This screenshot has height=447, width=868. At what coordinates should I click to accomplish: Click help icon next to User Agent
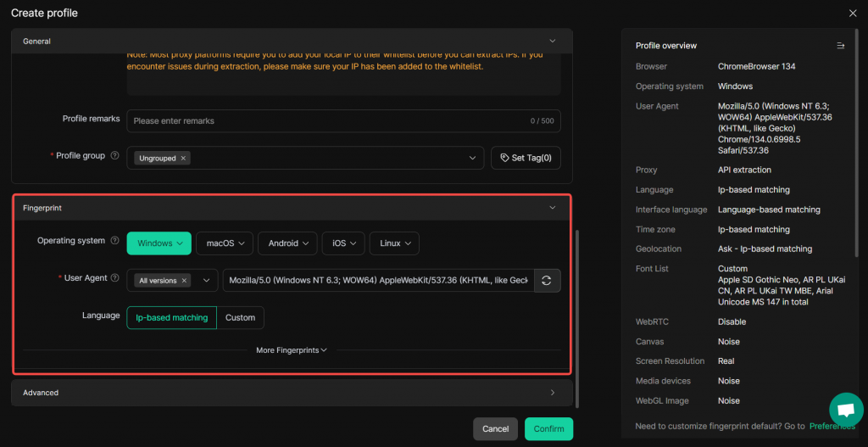[x=114, y=278]
